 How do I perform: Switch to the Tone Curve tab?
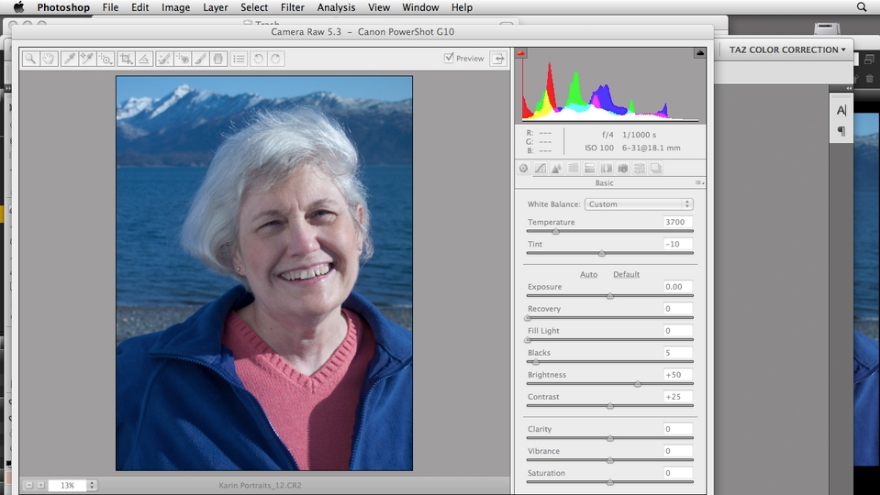[x=540, y=168]
